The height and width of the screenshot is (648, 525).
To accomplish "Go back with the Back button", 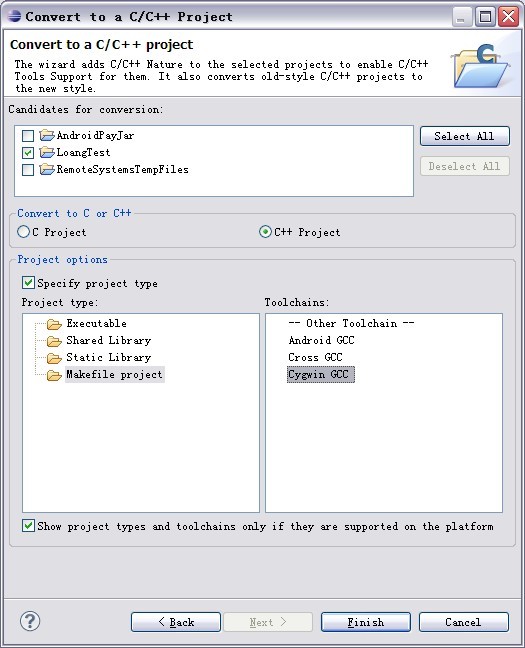I will pos(176,622).
